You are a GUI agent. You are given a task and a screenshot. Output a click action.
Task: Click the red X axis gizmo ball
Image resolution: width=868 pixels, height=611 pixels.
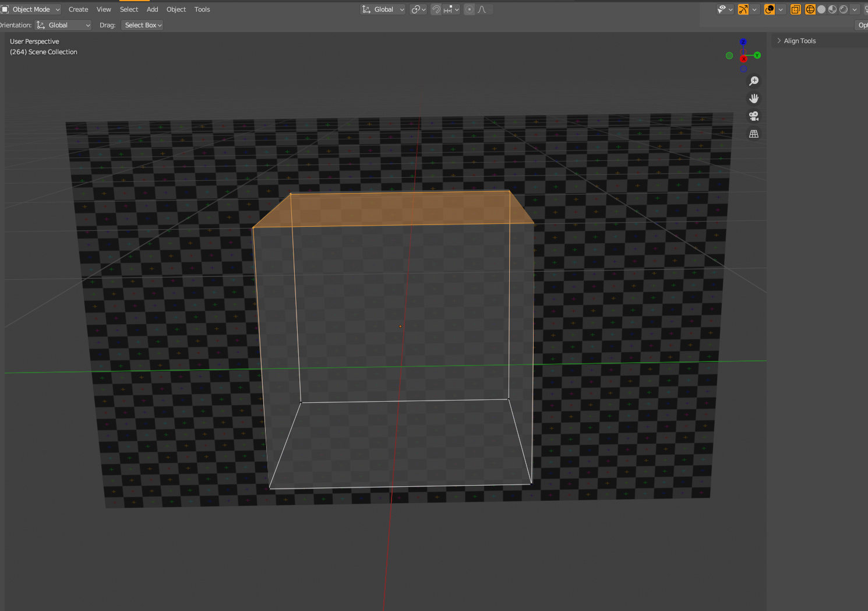click(x=743, y=59)
